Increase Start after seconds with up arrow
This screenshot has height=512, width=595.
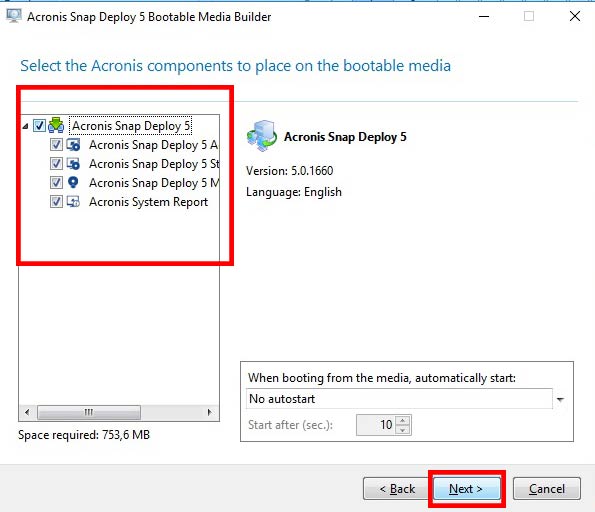(x=403, y=421)
